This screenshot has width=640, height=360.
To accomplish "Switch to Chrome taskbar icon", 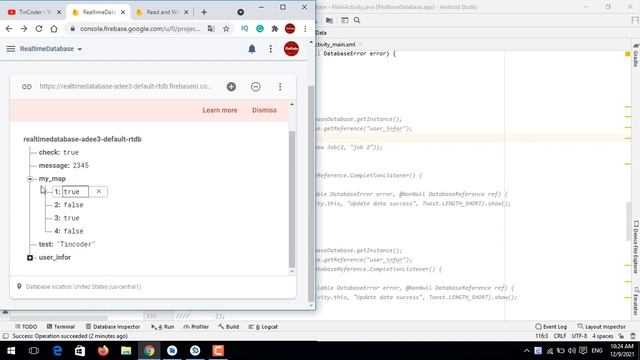I will click(149, 351).
